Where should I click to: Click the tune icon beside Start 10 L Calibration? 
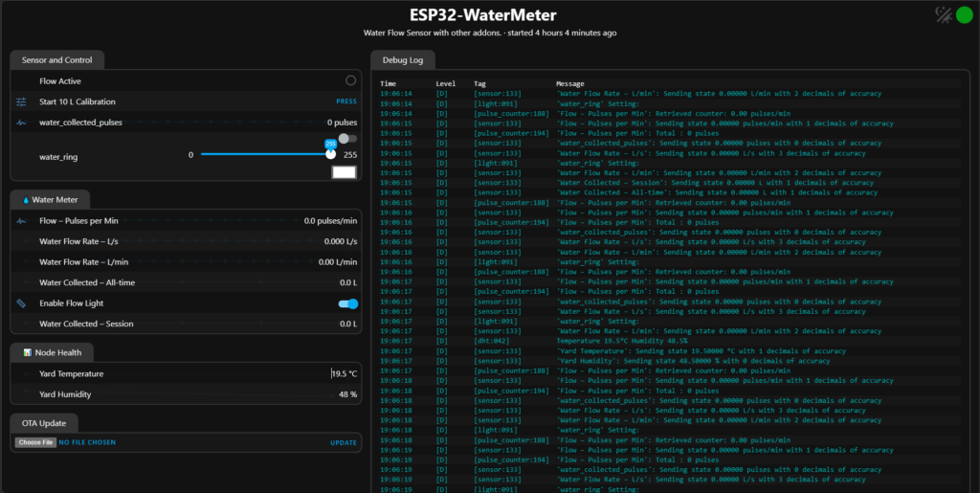[x=21, y=101]
